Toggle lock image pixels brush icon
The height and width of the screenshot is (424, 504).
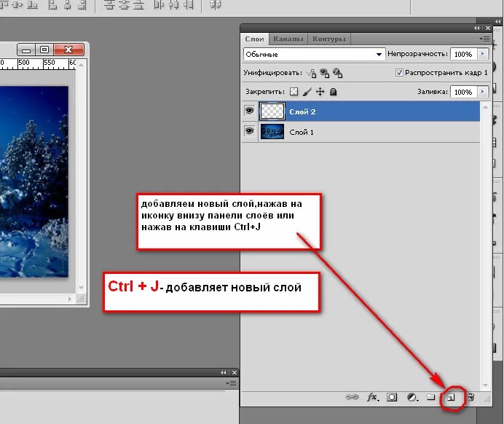[x=307, y=92]
